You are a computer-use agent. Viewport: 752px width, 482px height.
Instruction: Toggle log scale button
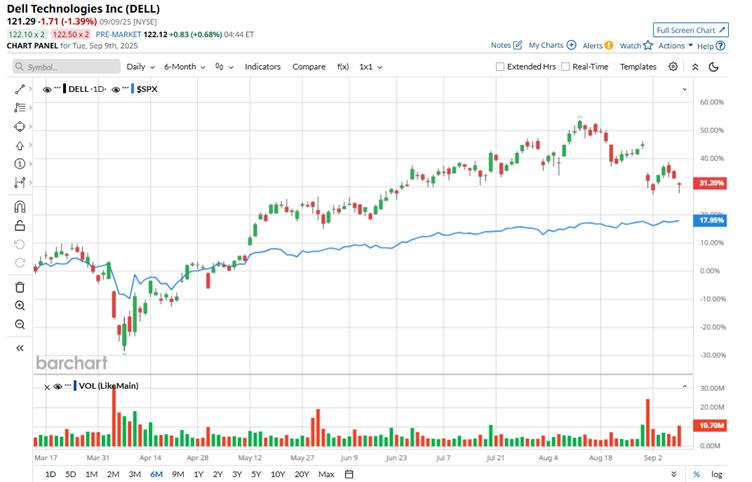pyautogui.click(x=717, y=474)
